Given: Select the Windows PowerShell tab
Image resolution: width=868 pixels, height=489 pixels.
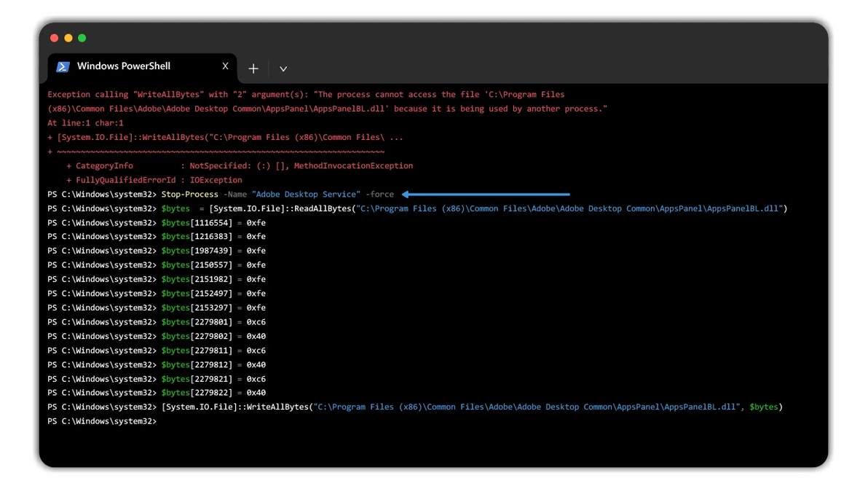Looking at the screenshot, I should click(124, 66).
